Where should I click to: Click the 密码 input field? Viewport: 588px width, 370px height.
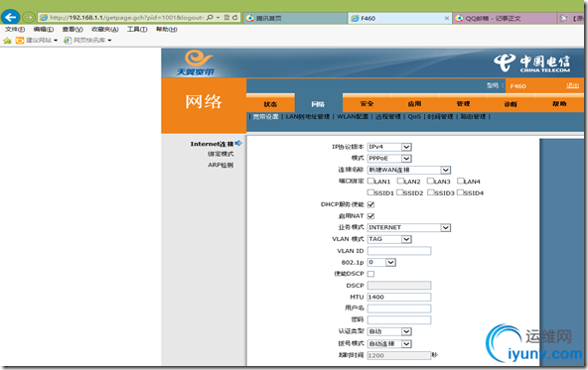(x=399, y=319)
